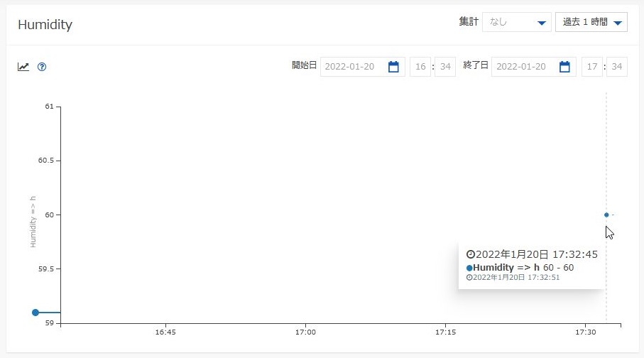
Task: Open the help question mark icon
Action: click(42, 67)
